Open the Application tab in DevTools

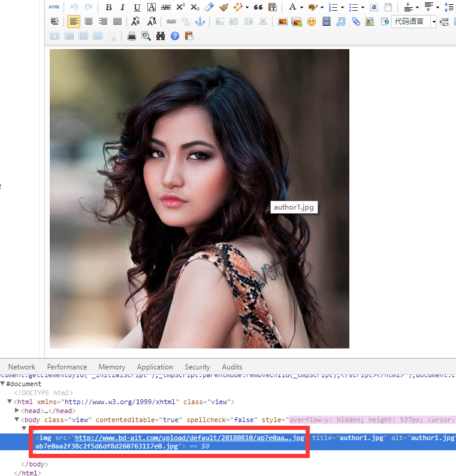pyautogui.click(x=155, y=367)
